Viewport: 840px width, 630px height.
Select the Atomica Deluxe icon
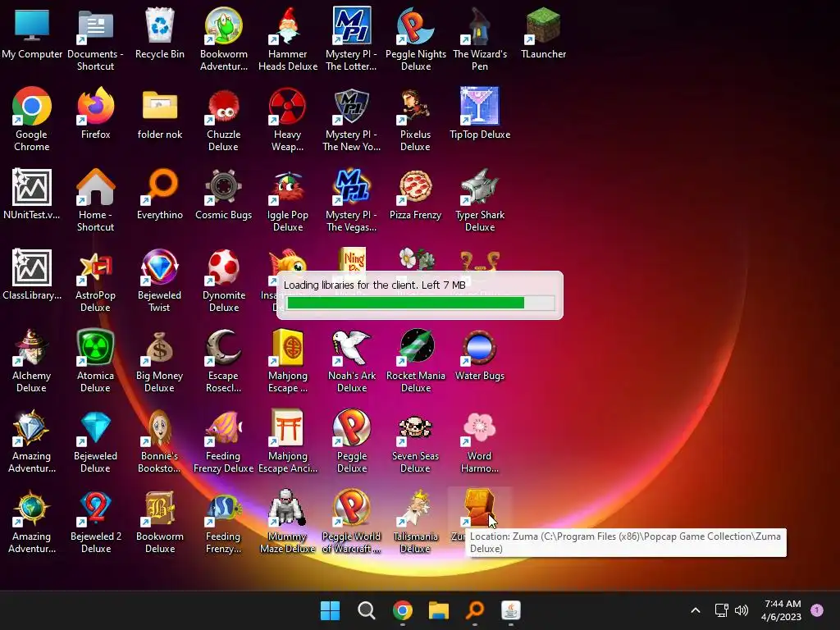(95, 347)
